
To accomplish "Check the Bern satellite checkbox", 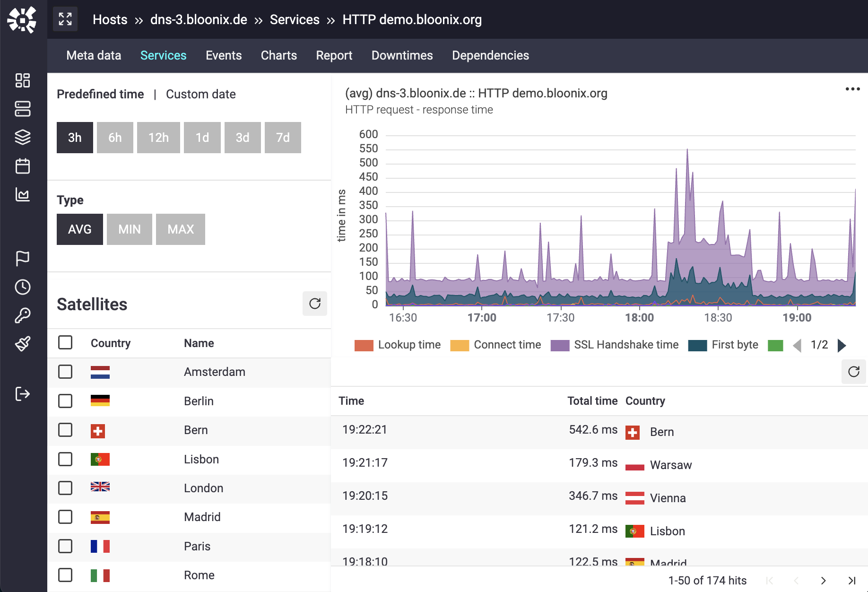I will (65, 430).
